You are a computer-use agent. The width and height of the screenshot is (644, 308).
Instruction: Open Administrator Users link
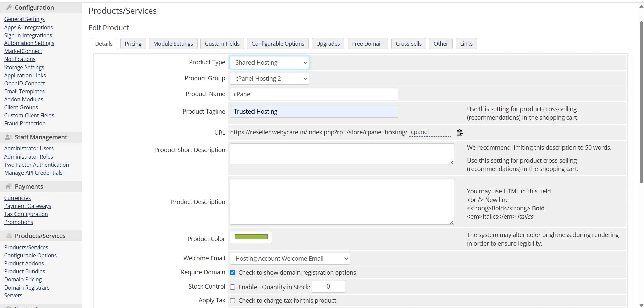(x=29, y=148)
